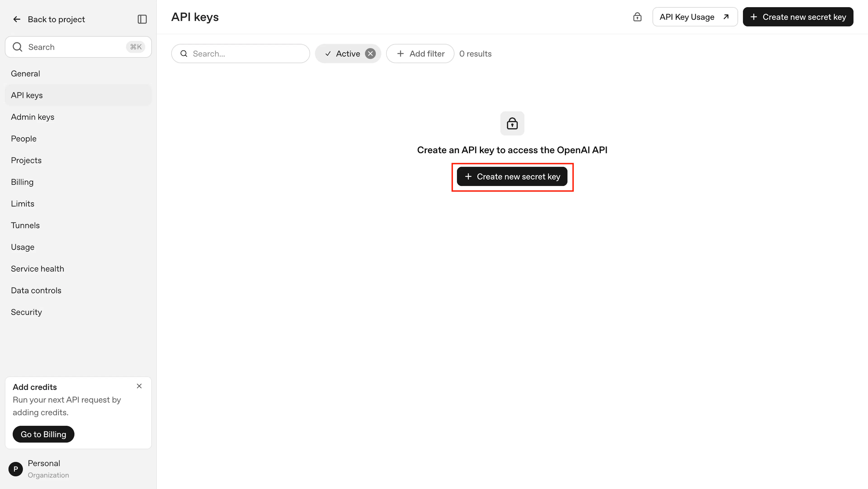Viewport: 868px width, 489px height.
Task: Remove the Active filter with its x icon
Action: coord(370,54)
